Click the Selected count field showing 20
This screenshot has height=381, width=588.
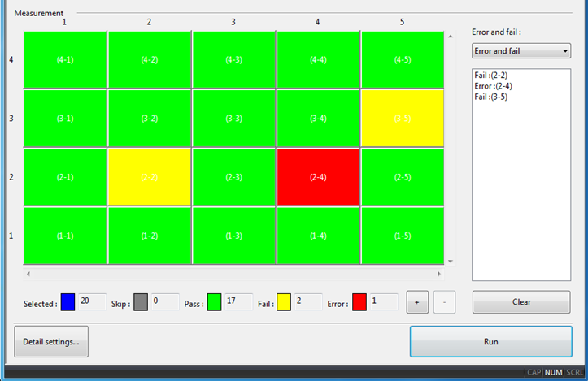(92, 301)
